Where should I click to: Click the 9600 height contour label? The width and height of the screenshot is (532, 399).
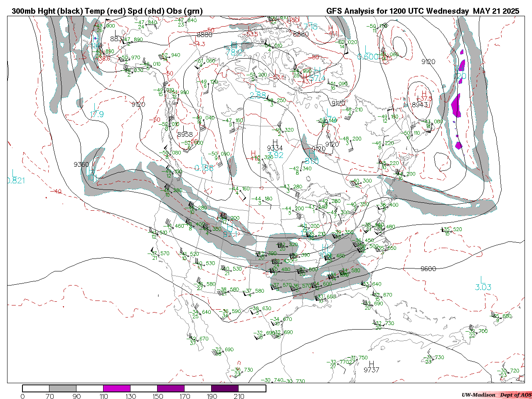tap(428, 269)
